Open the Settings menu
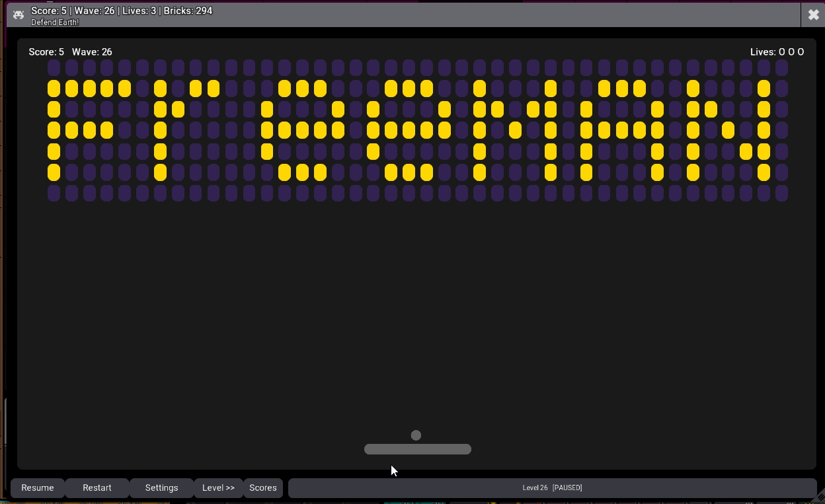The height and width of the screenshot is (504, 825). pos(161,487)
